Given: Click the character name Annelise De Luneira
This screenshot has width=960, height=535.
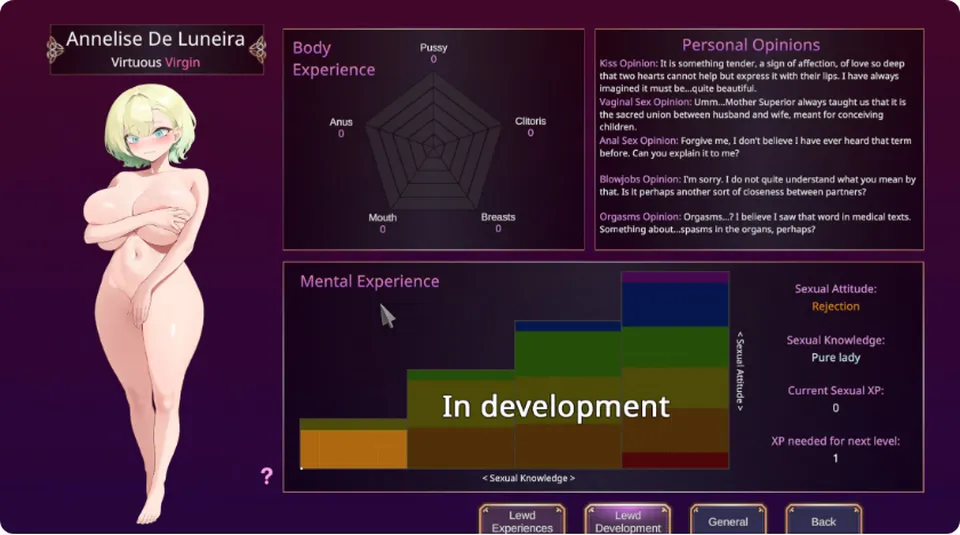Looking at the screenshot, I should (156, 39).
